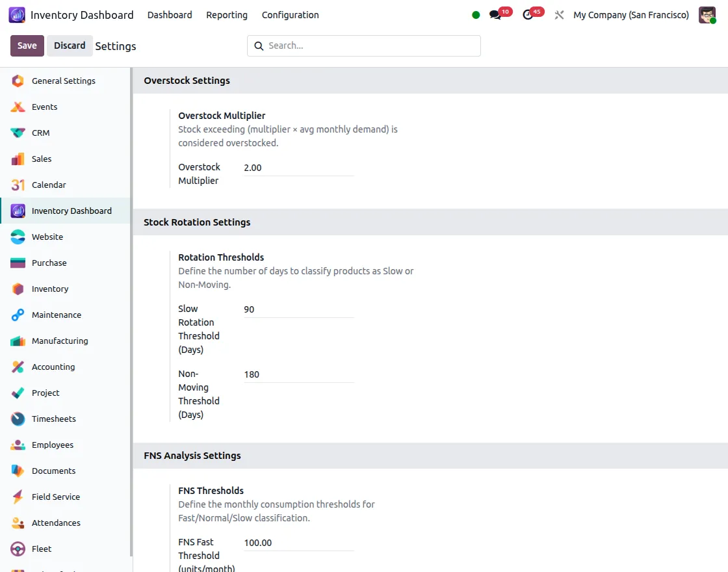Open the Events app from sidebar
The height and width of the screenshot is (572, 728).
(44, 107)
